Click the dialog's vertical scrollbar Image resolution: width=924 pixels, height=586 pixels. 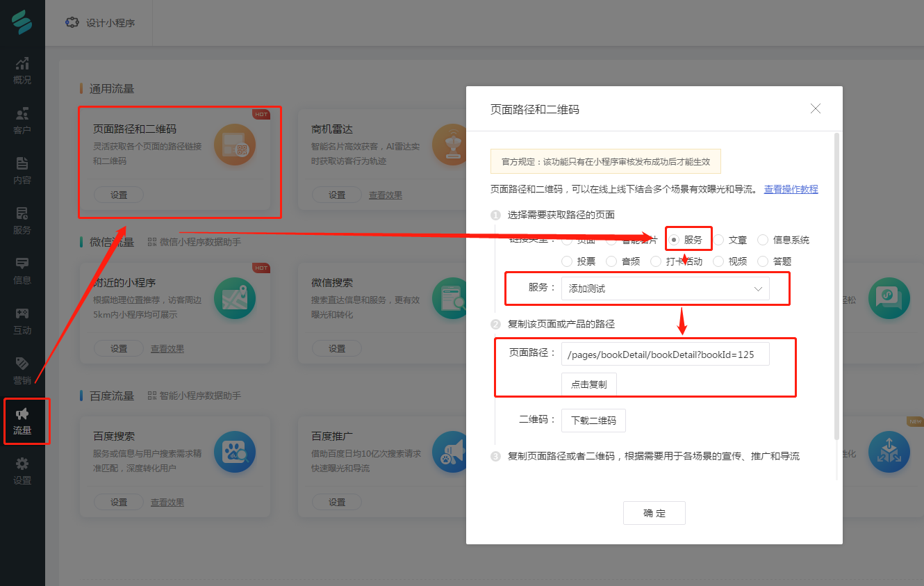click(x=837, y=286)
